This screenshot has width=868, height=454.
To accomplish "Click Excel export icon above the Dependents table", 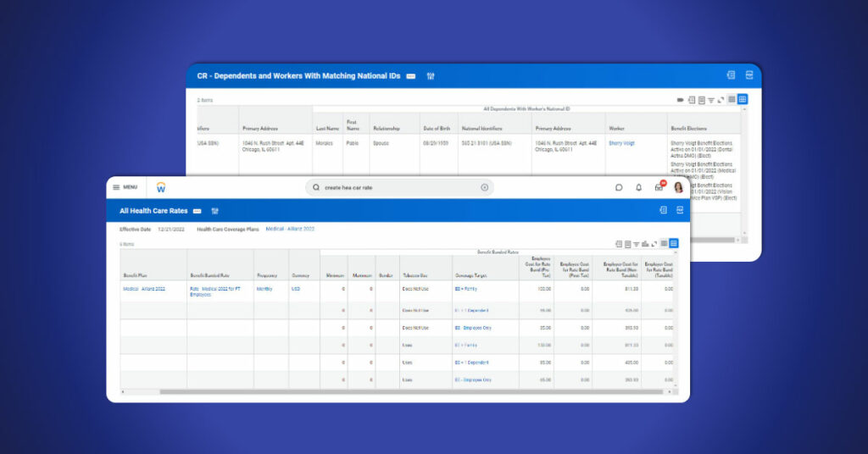I will click(692, 100).
